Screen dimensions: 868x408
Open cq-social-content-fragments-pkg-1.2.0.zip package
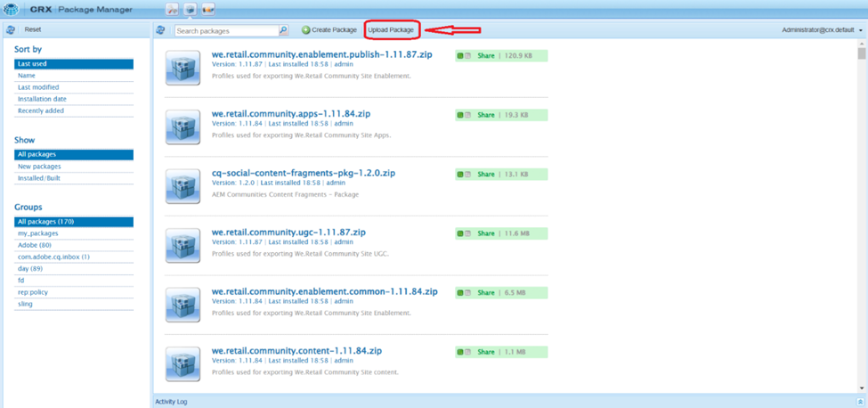304,174
